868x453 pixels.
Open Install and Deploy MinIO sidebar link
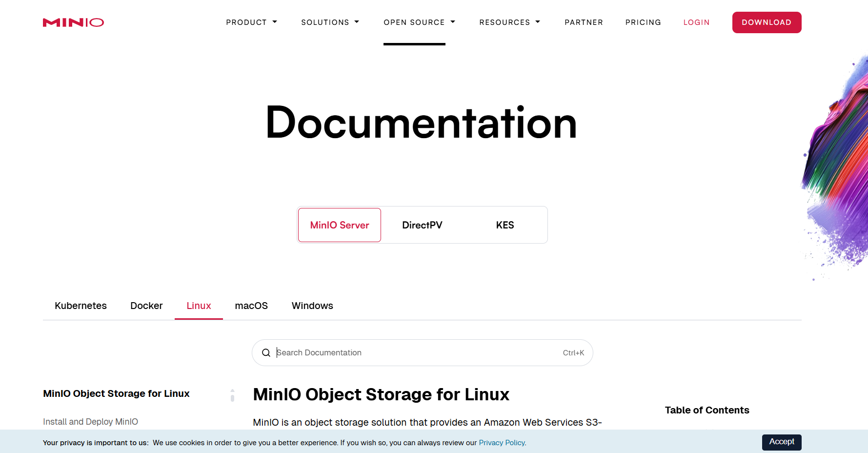(x=90, y=422)
